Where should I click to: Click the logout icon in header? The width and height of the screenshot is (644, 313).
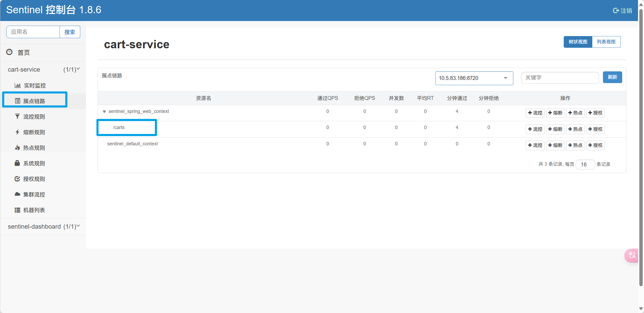(616, 11)
